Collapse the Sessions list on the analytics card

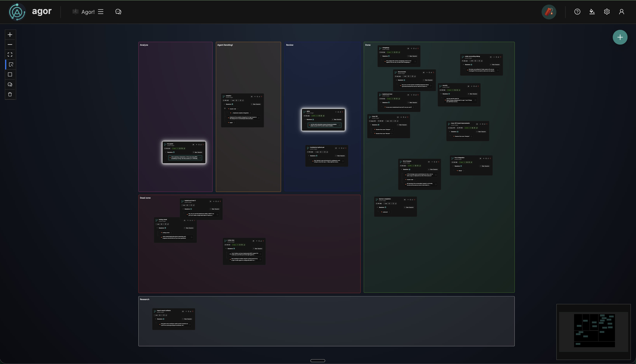[x=224, y=104]
